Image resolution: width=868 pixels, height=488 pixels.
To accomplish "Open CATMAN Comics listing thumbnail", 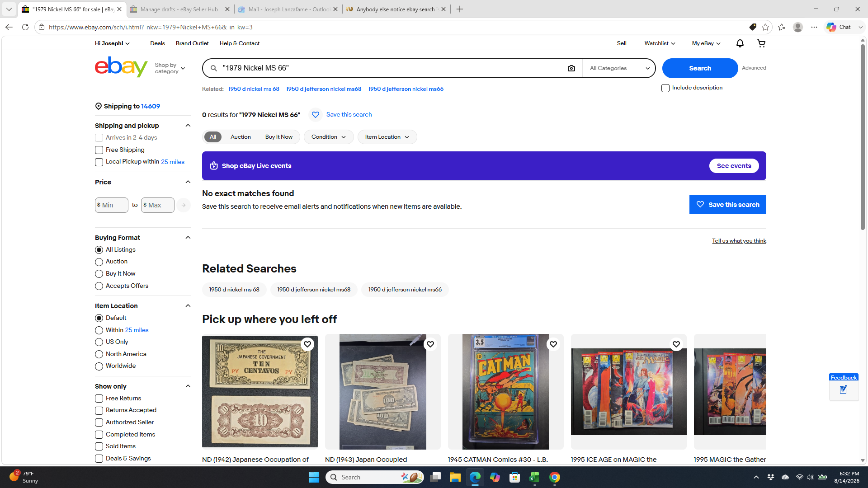I will pyautogui.click(x=505, y=392).
